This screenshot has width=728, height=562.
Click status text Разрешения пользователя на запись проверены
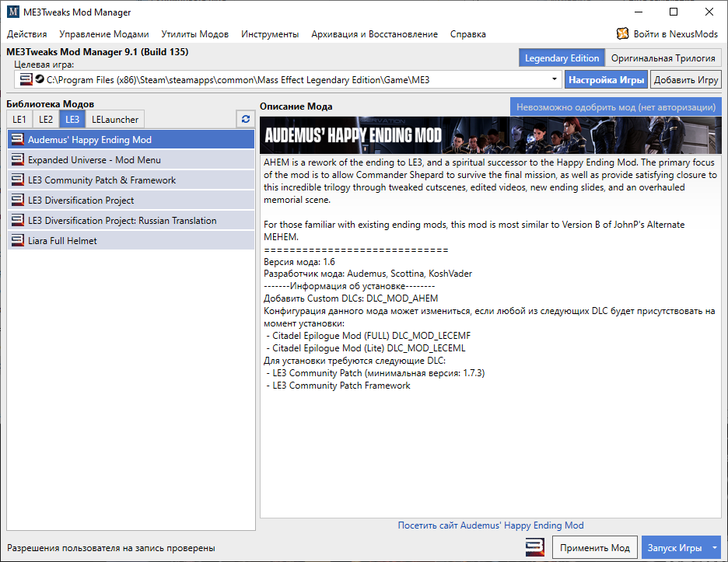(111, 548)
